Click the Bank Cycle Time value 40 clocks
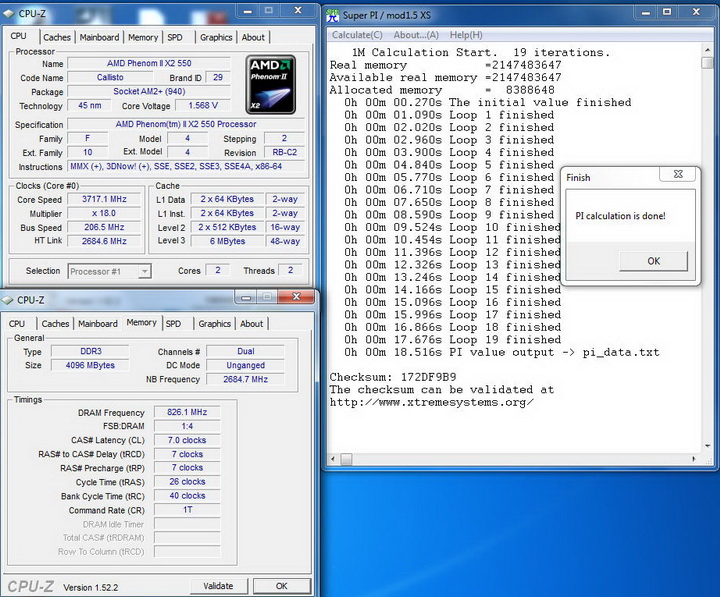The image size is (720, 597). tap(187, 496)
